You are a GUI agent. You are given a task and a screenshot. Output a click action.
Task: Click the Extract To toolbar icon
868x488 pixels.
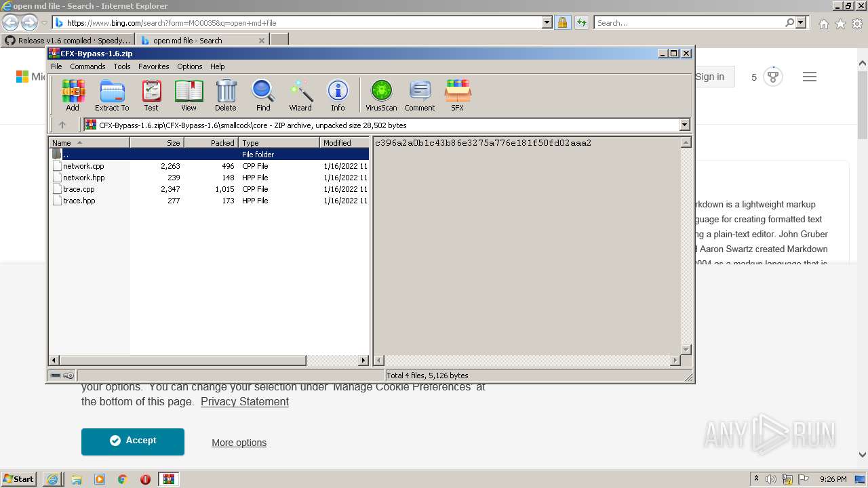112,96
